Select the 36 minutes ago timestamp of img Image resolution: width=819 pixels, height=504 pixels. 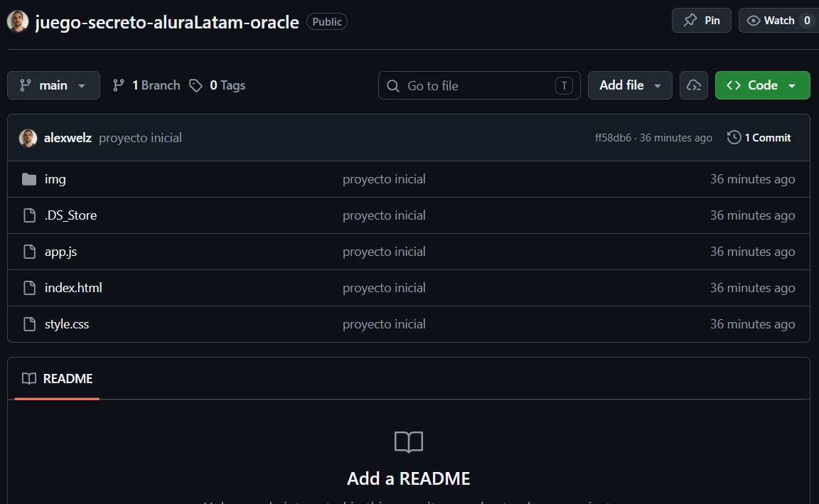[753, 179]
